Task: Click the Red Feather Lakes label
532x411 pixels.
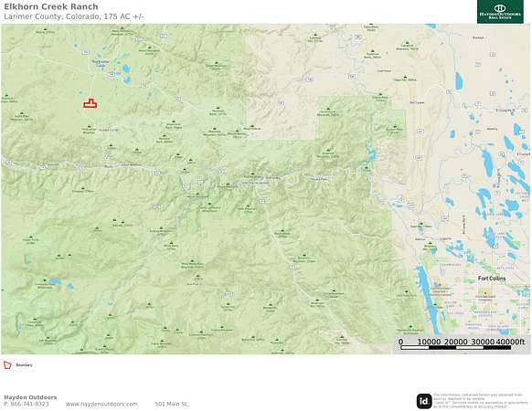Action: click(x=101, y=63)
